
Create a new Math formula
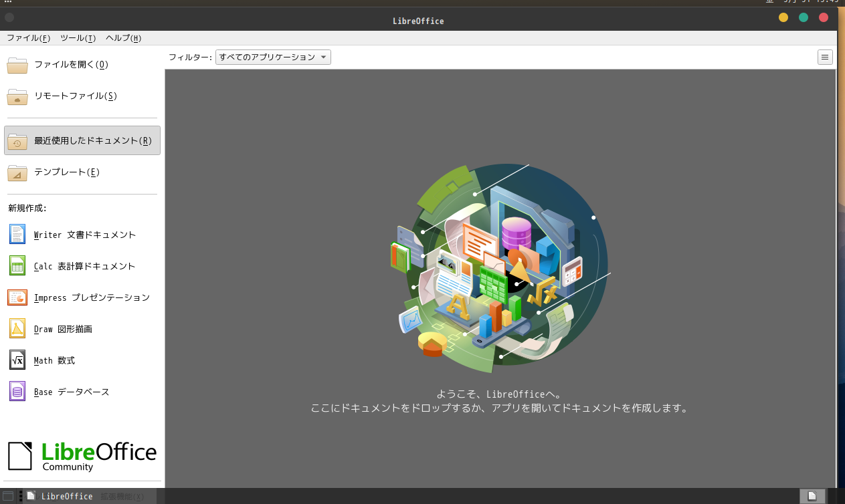coord(82,360)
